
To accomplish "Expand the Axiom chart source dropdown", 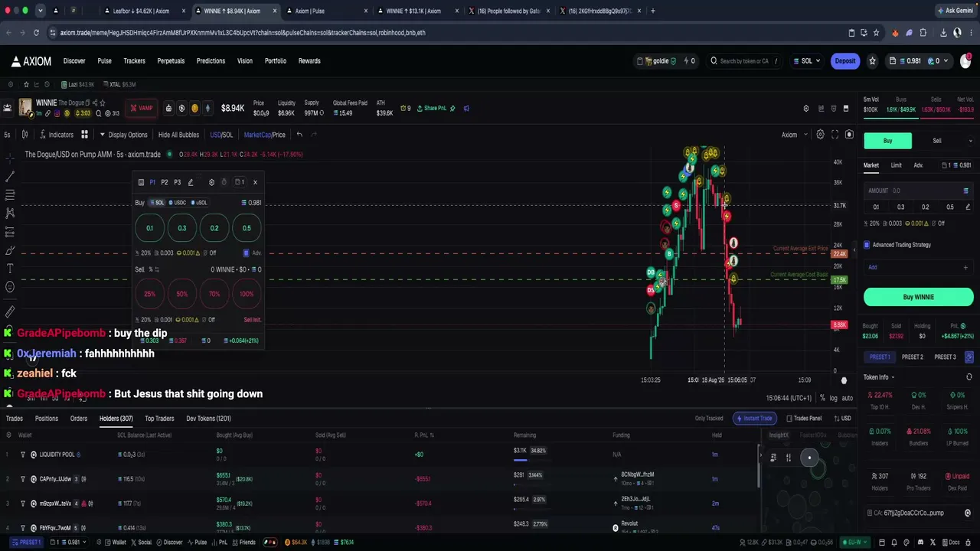I will coord(795,135).
